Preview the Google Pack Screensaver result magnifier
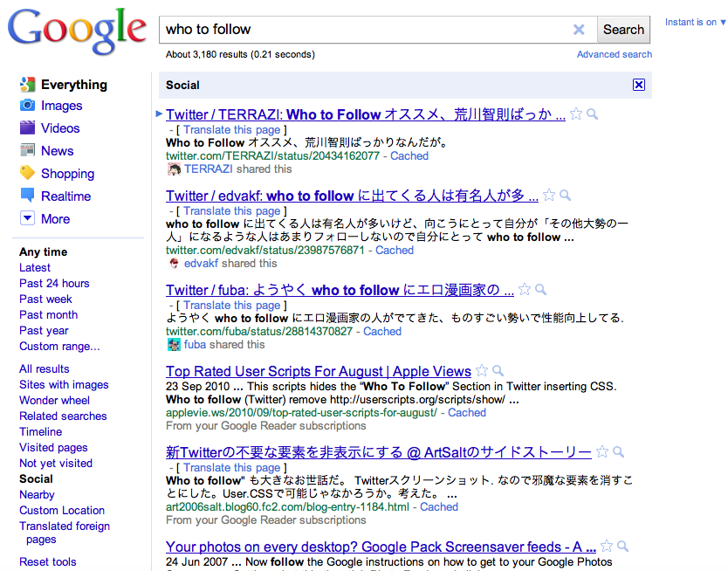Image resolution: width=728 pixels, height=571 pixels. 622,546
